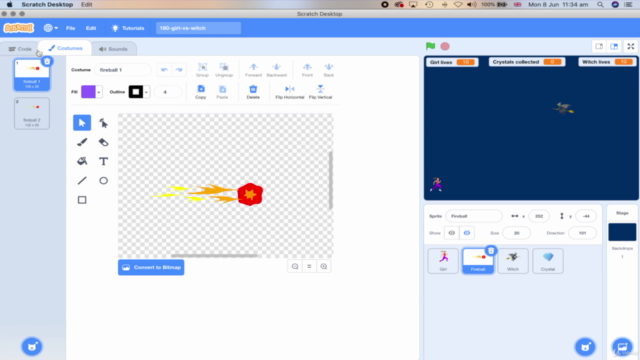Viewport: 640px width, 360px height.
Task: Open Tutorials
Action: click(128, 28)
